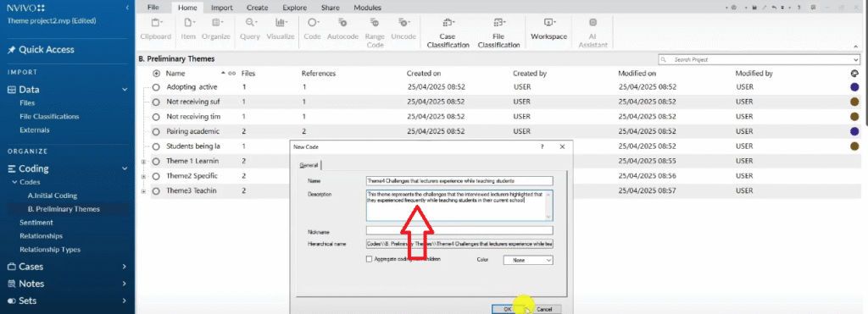868x314 pixels.
Task: Open File Classification in ribbon
Action: tap(498, 33)
